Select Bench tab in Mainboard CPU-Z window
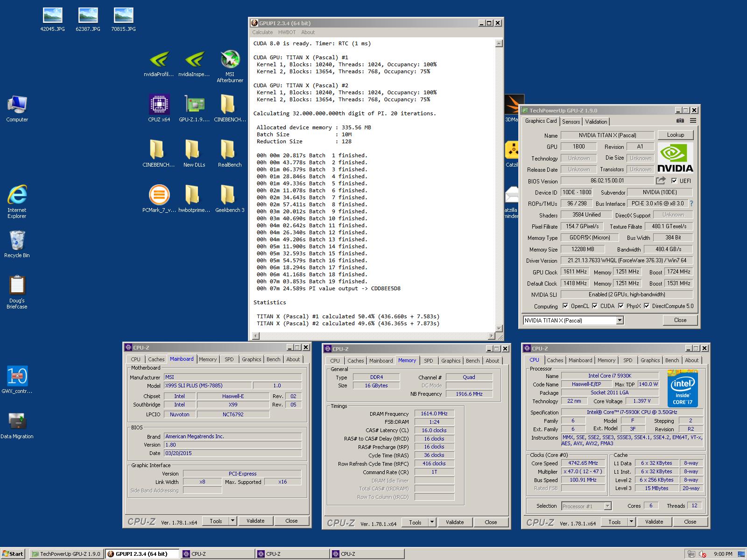This screenshot has width=747, height=560. (x=274, y=359)
